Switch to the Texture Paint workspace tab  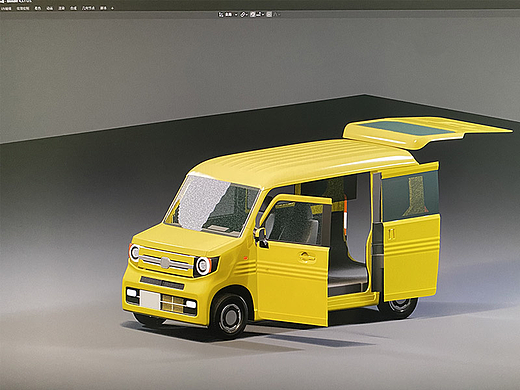(x=23, y=8)
